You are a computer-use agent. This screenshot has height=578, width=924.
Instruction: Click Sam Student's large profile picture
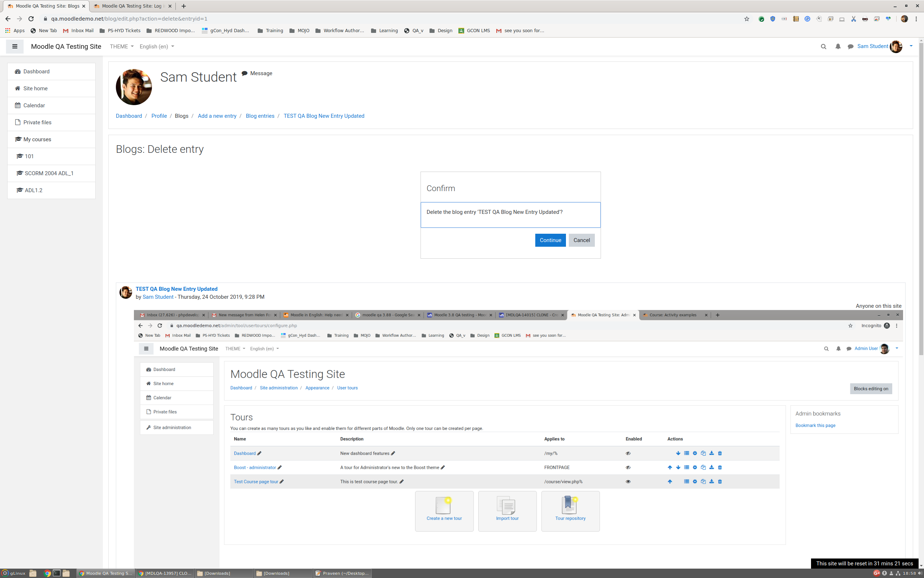coord(134,87)
